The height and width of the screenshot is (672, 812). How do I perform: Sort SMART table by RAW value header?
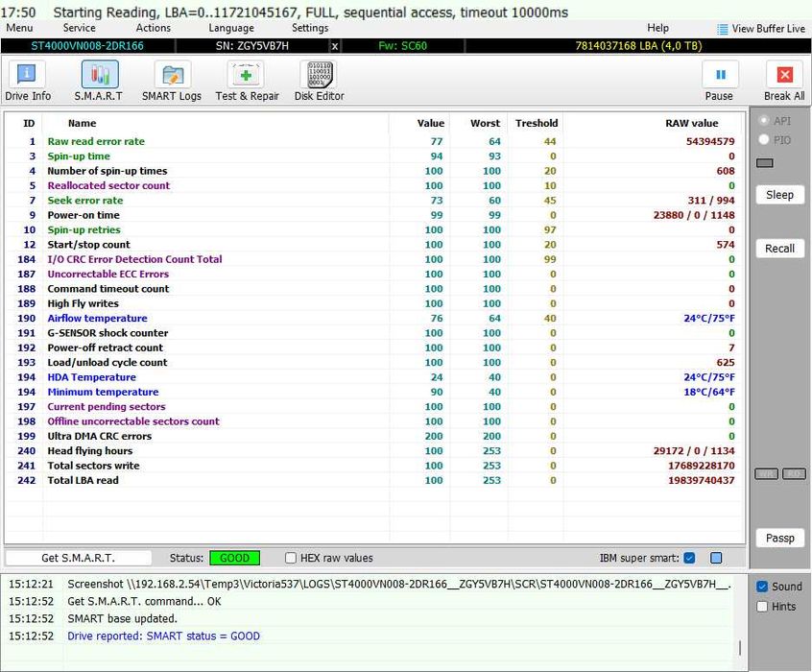[691, 123]
